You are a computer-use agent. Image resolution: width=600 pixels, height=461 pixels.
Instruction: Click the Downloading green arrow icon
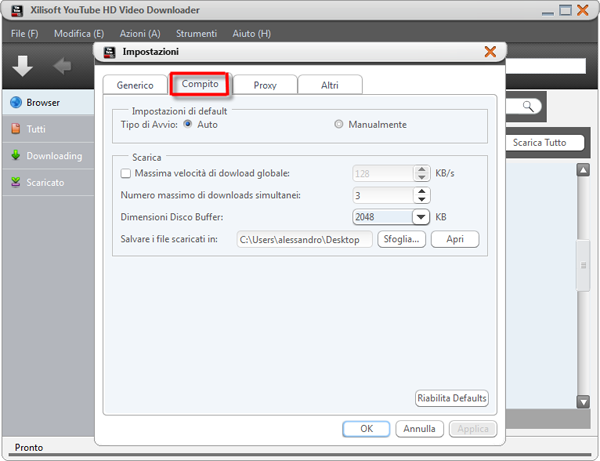[16, 155]
